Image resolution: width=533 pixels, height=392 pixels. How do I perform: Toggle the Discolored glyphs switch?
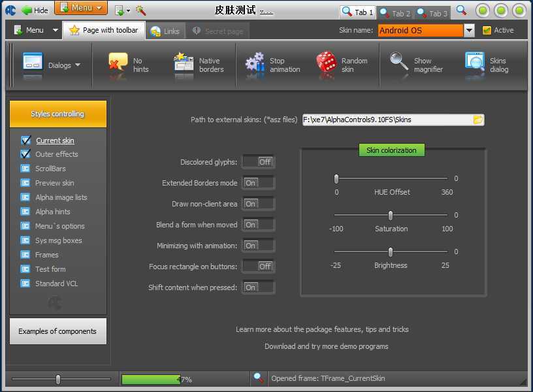click(x=258, y=162)
